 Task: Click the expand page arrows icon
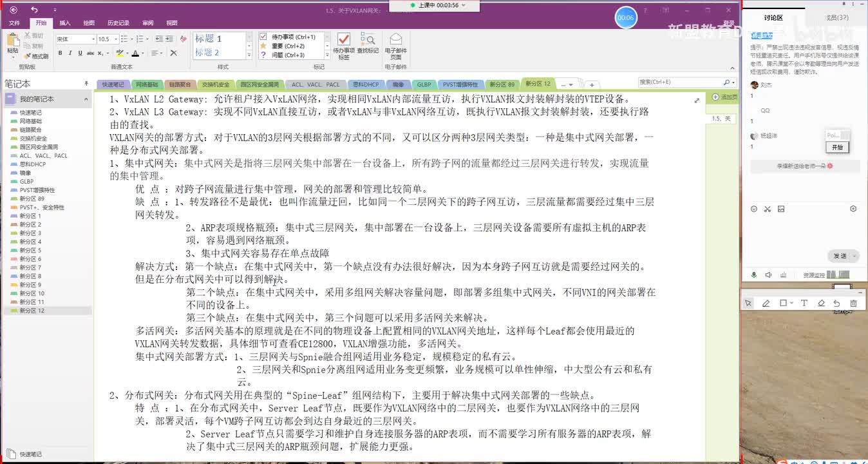point(697,100)
